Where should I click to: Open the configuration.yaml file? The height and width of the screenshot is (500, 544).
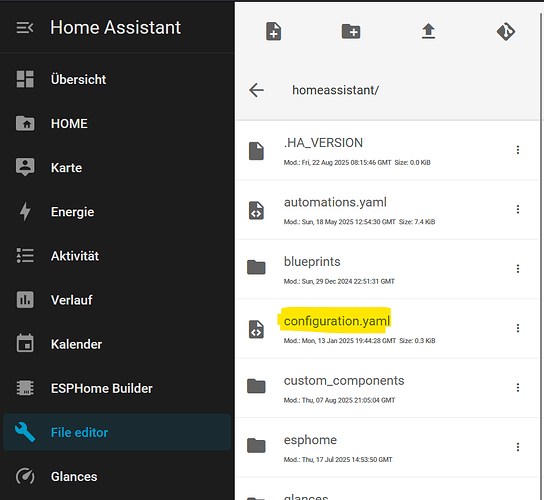337,321
